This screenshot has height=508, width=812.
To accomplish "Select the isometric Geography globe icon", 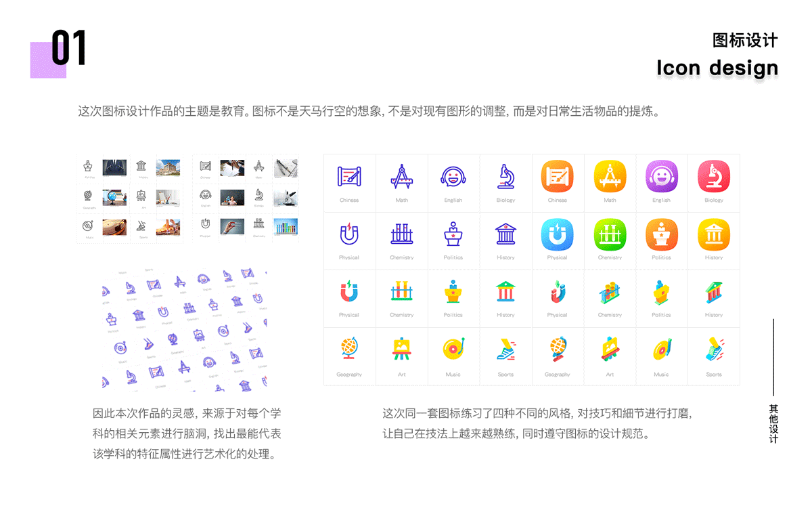I will [558, 350].
